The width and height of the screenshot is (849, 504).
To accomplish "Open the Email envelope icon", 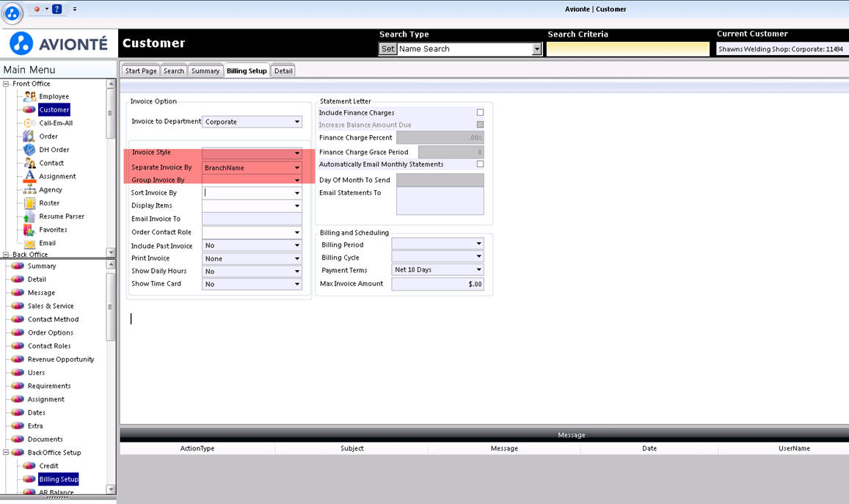I will [30, 244].
